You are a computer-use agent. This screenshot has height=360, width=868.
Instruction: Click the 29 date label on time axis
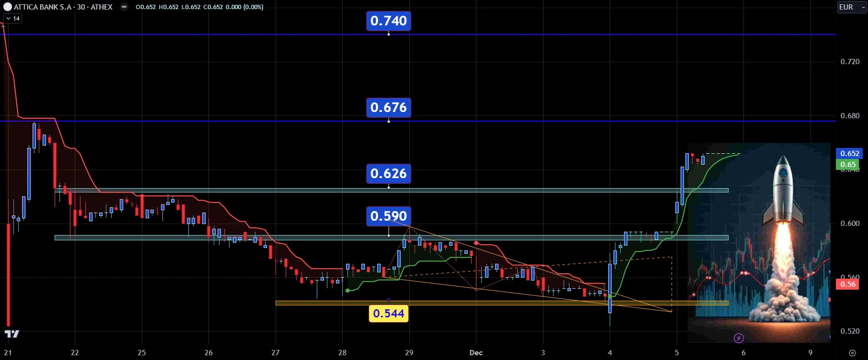click(409, 353)
